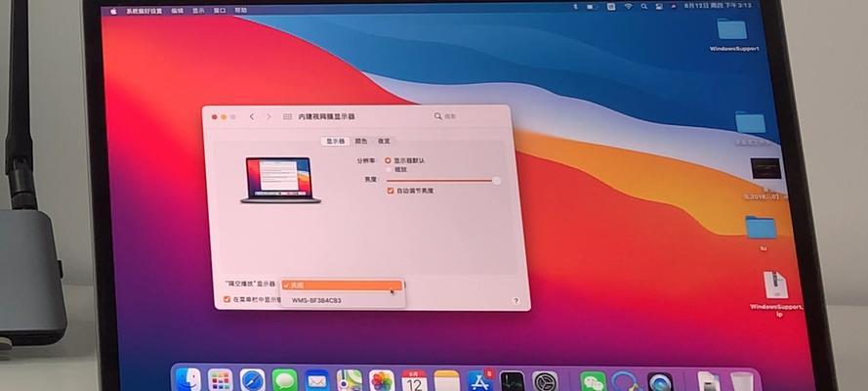Image resolution: width=868 pixels, height=391 pixels.
Task: Open battery status in menu bar
Action: 593,6
